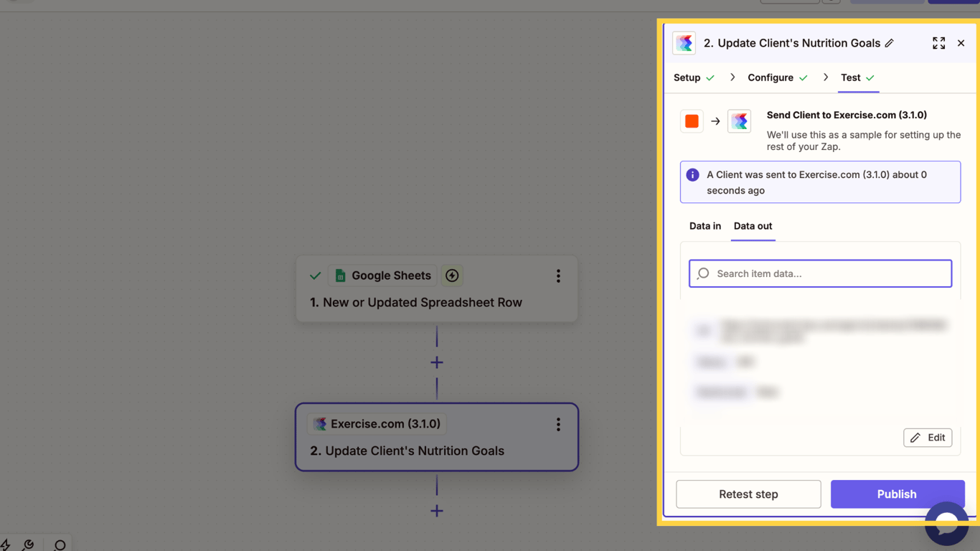Expand the step panel to full screen
This screenshot has height=551, width=980.
(x=938, y=43)
